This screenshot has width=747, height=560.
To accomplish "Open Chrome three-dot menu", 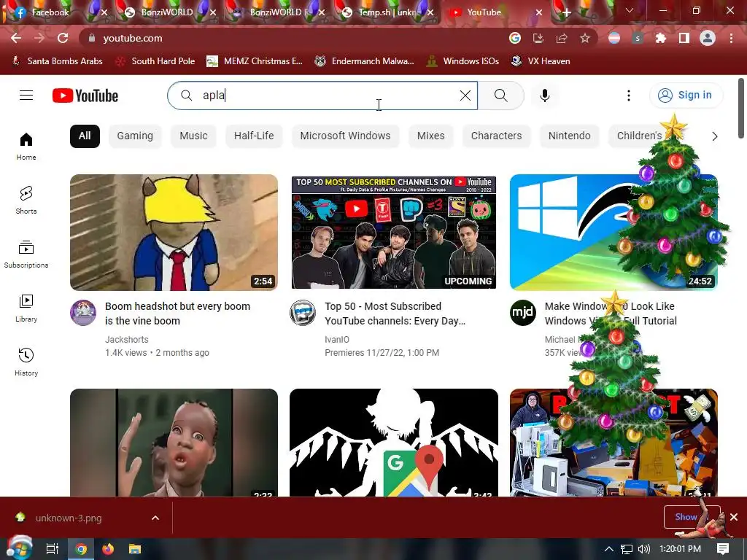I will (731, 38).
